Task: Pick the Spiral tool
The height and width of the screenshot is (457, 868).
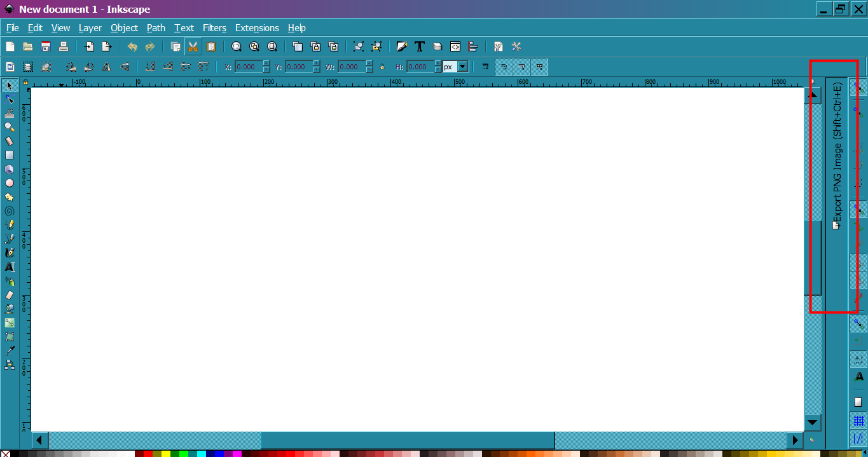Action: click(x=10, y=211)
